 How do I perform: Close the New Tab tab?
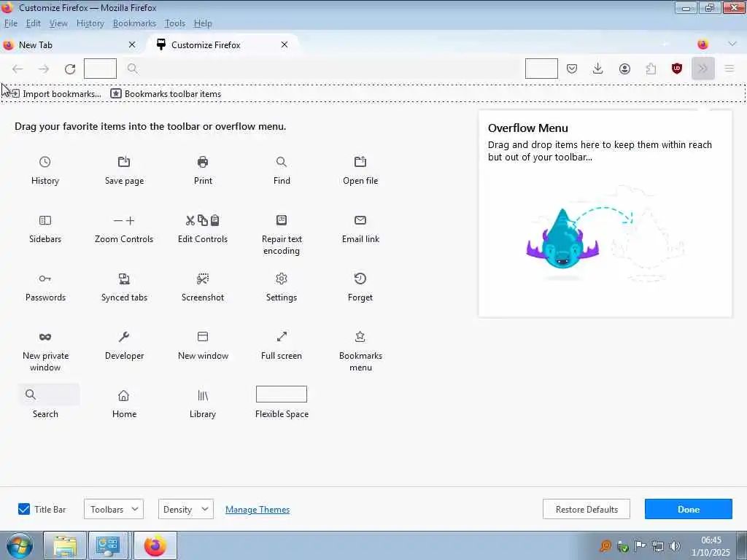pos(132,44)
